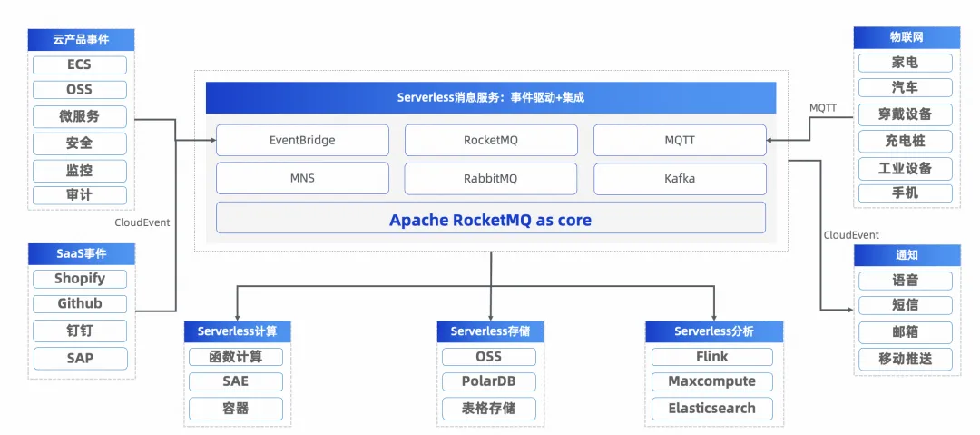Select the 邮箱 box
This screenshot has width=980, height=435.
point(905,331)
